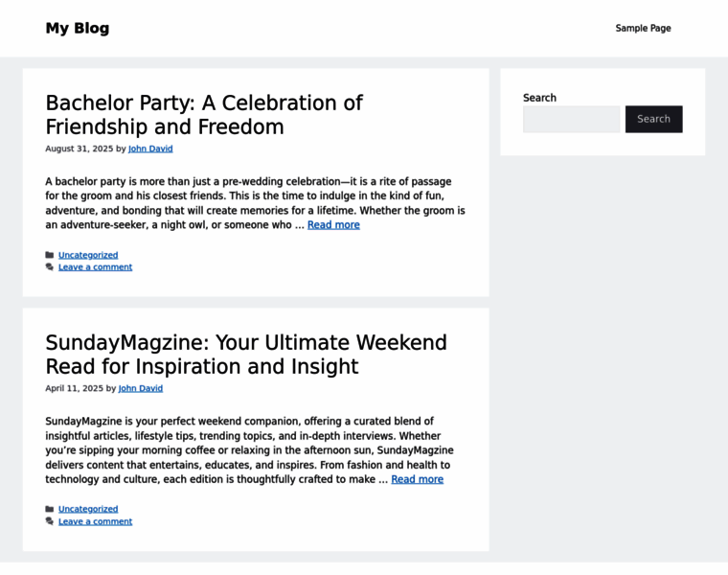Read more of the SundayMagzine post
This screenshot has width=728, height=575.
pyautogui.click(x=417, y=479)
